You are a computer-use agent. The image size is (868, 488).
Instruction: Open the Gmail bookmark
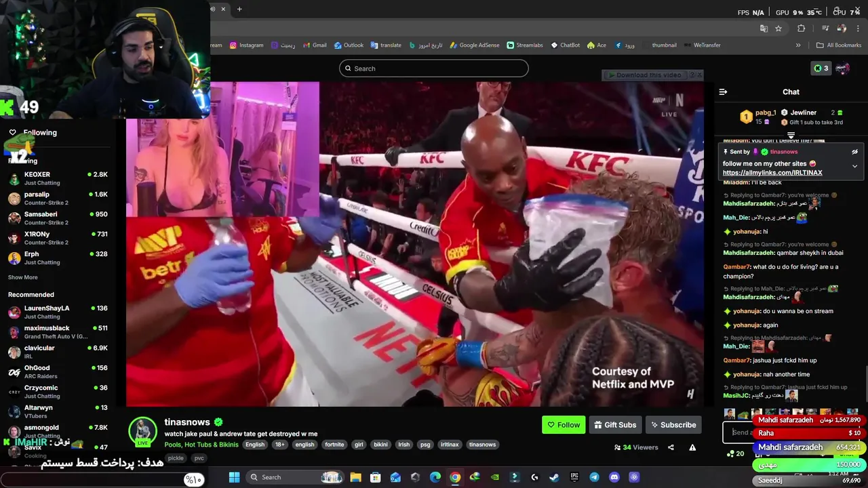click(314, 45)
